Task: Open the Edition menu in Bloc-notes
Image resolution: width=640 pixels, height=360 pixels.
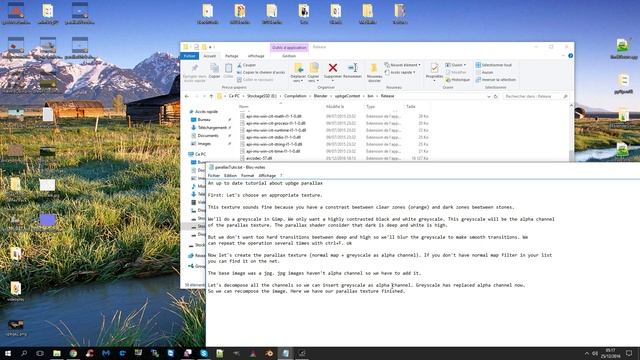Action: point(230,176)
